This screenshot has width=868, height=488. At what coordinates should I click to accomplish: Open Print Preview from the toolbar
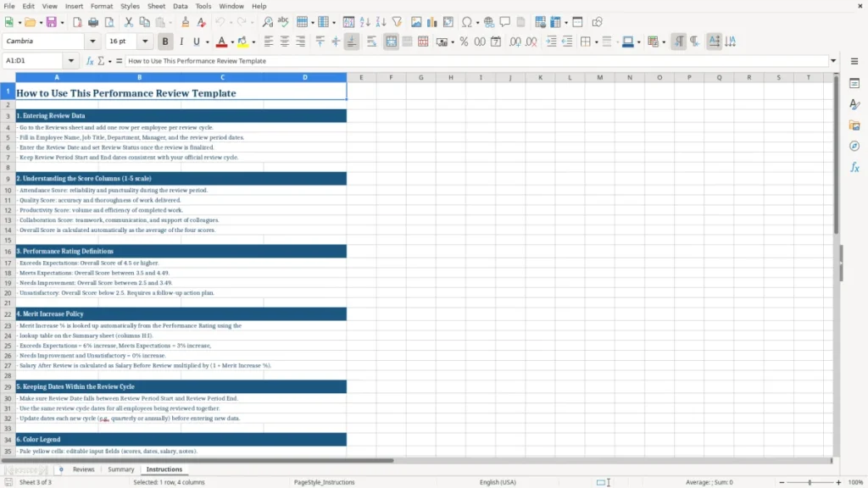tap(109, 22)
